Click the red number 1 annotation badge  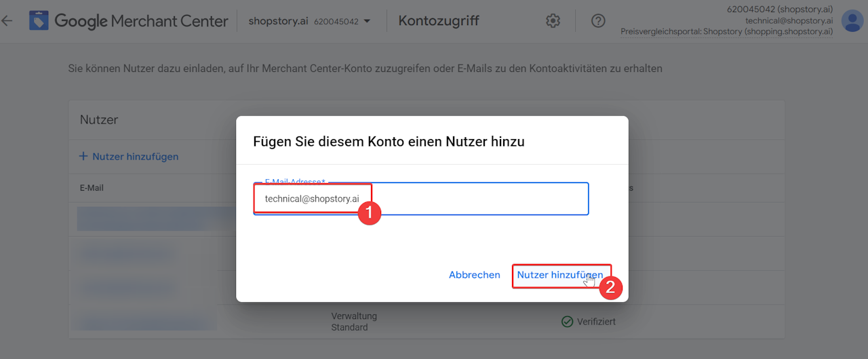tap(370, 212)
